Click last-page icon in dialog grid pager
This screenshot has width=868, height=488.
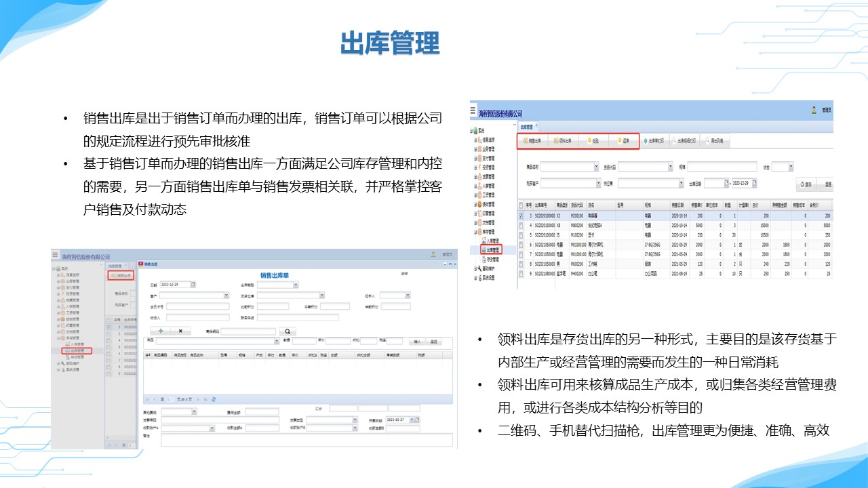point(205,400)
